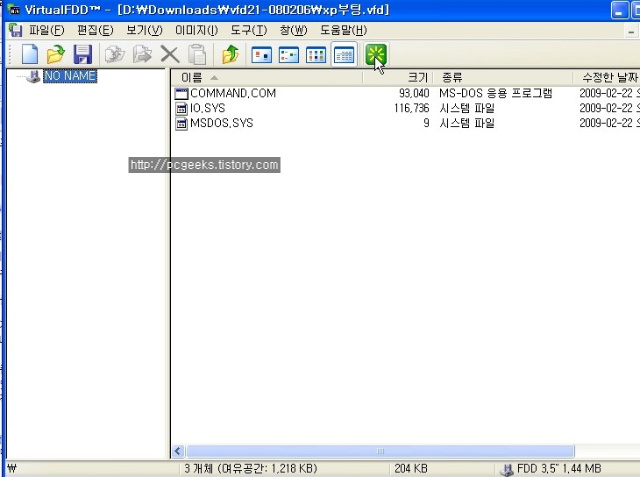Sort by the 크기 column header

398,77
